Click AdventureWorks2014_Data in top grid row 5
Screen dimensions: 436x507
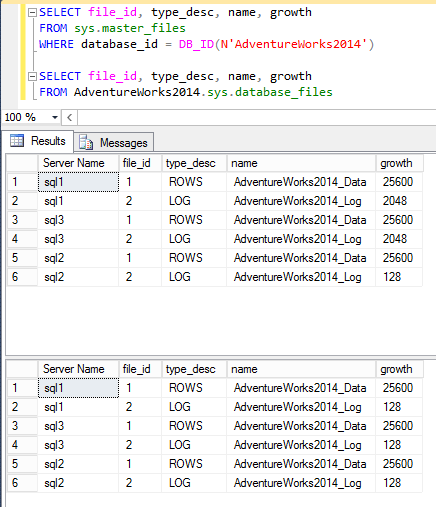pyautogui.click(x=301, y=258)
